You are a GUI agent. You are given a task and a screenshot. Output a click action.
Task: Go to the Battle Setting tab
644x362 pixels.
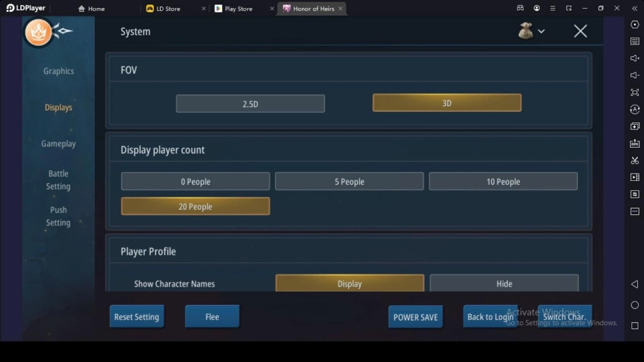coord(58,180)
